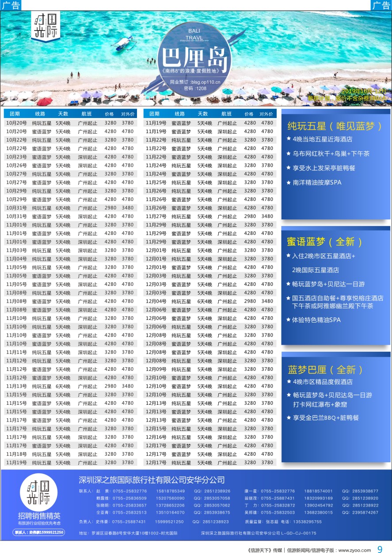Screen dimensions: 392x553
Task: Click mobile number 15818785349
Action: click(x=170, y=491)
